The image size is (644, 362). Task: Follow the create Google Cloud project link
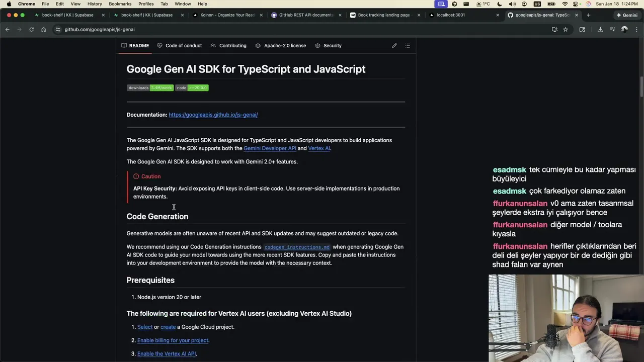tap(168, 327)
